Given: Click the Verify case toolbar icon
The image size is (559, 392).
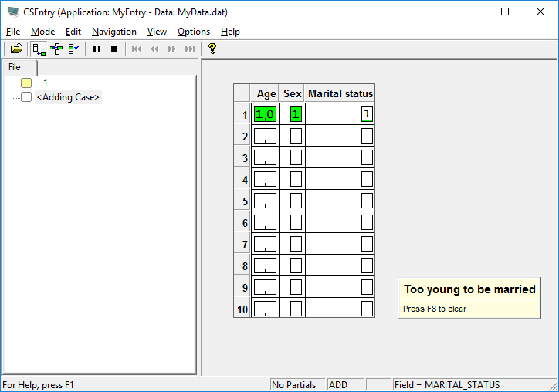Looking at the screenshot, I should (73, 49).
